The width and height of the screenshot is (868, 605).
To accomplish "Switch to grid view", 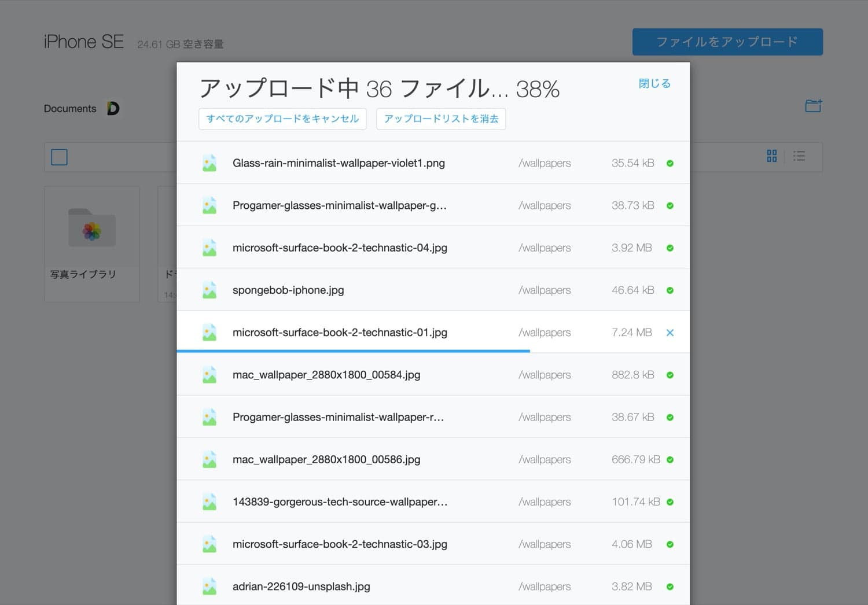I will (771, 156).
